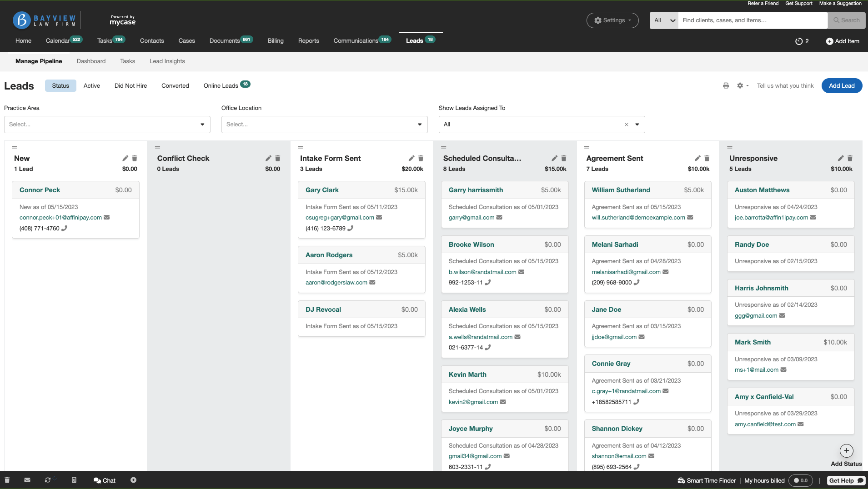
Task: Open William Sutherland lead name
Action: coord(621,190)
